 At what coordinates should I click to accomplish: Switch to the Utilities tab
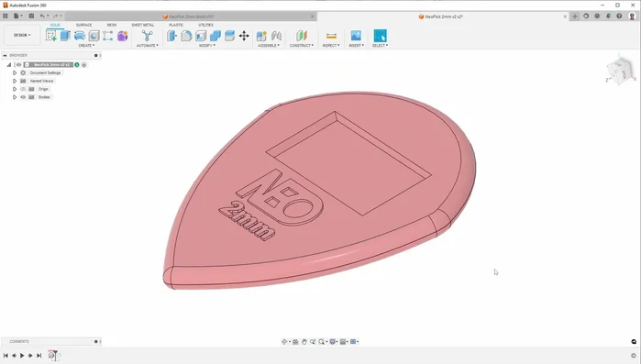(205, 25)
